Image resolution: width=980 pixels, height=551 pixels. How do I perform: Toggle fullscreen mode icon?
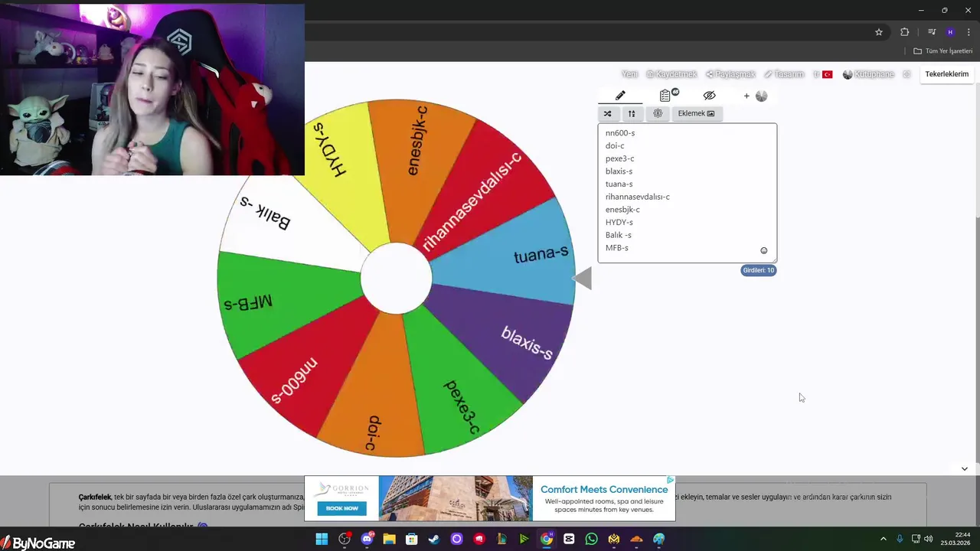[906, 74]
